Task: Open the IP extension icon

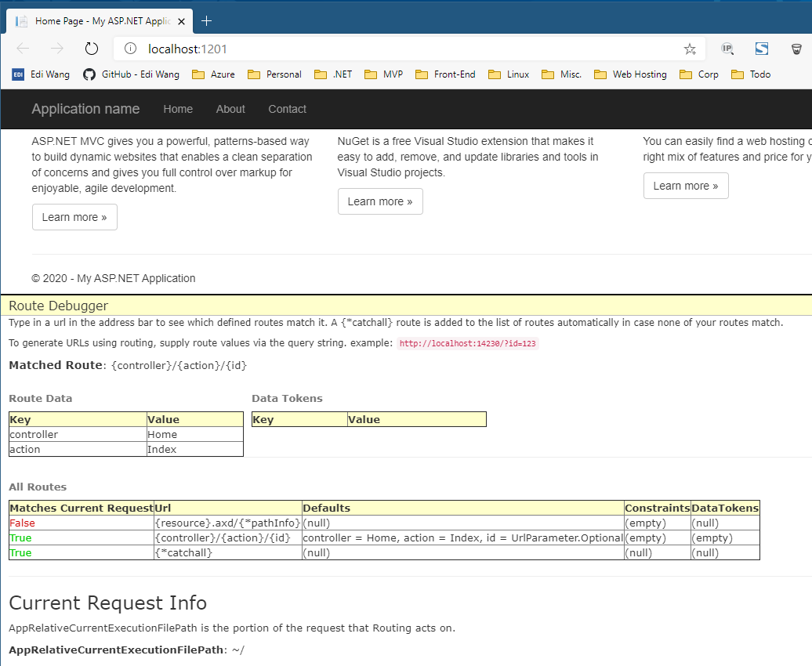Action: click(x=727, y=49)
